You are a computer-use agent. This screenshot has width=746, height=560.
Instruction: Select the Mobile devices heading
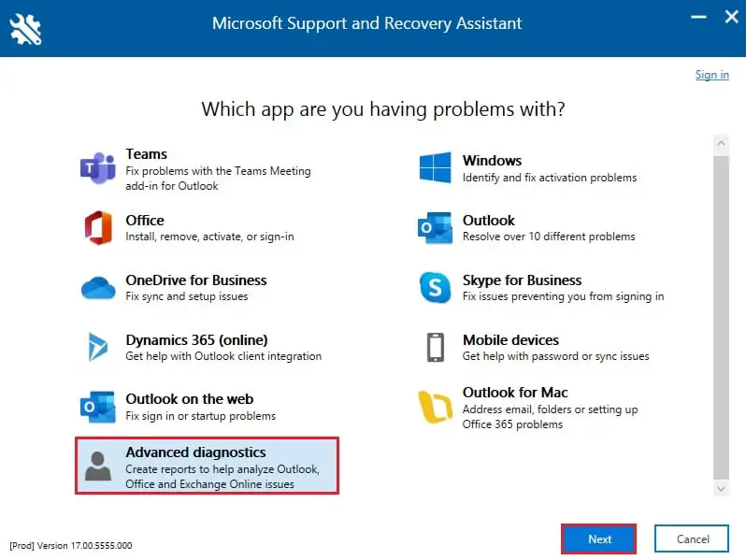pyautogui.click(x=510, y=340)
